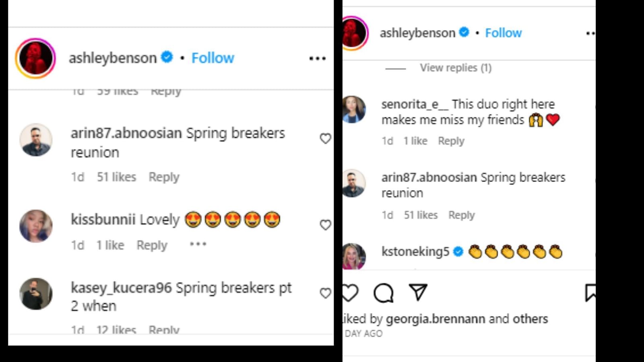Open kissbunnii's profile avatar

click(36, 226)
